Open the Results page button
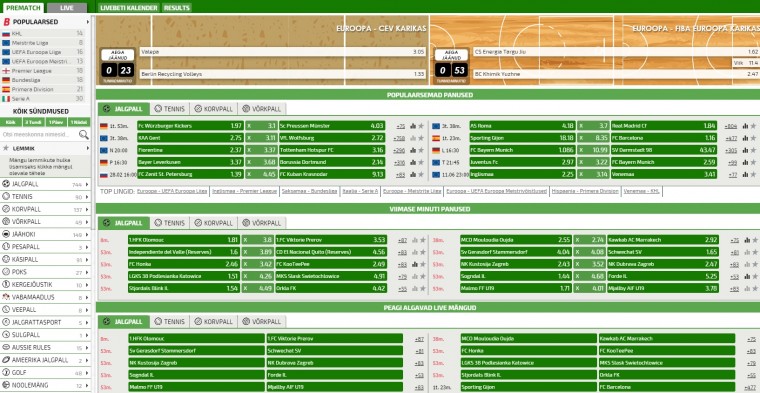The width and height of the screenshot is (760, 393). point(176,8)
